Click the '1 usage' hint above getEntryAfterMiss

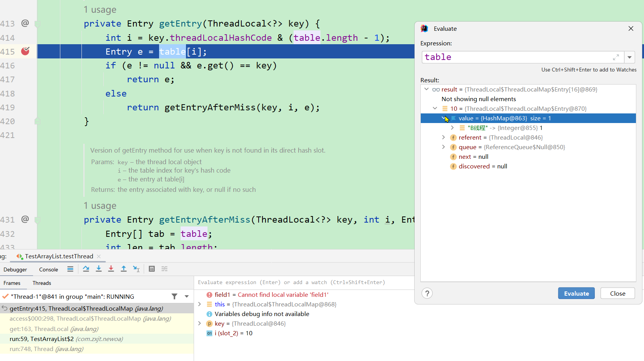point(100,206)
